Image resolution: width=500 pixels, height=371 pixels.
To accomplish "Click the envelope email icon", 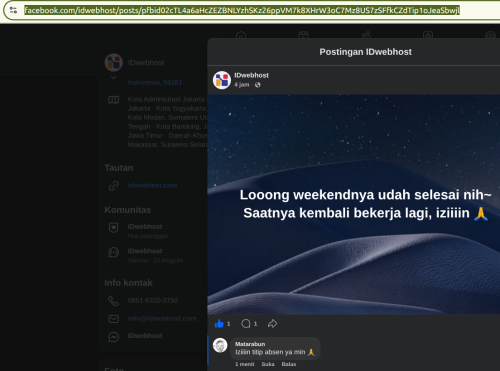I will [x=114, y=319].
